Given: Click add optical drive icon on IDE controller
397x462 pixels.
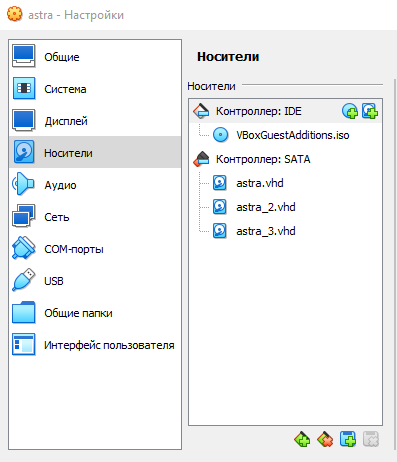Looking at the screenshot, I should [350, 111].
